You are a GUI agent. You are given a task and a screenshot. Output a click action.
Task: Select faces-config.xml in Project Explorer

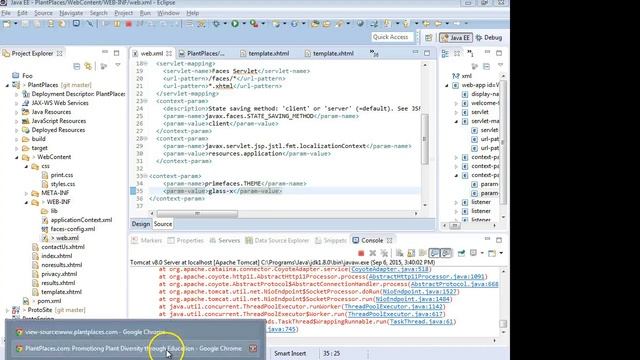[73, 229]
